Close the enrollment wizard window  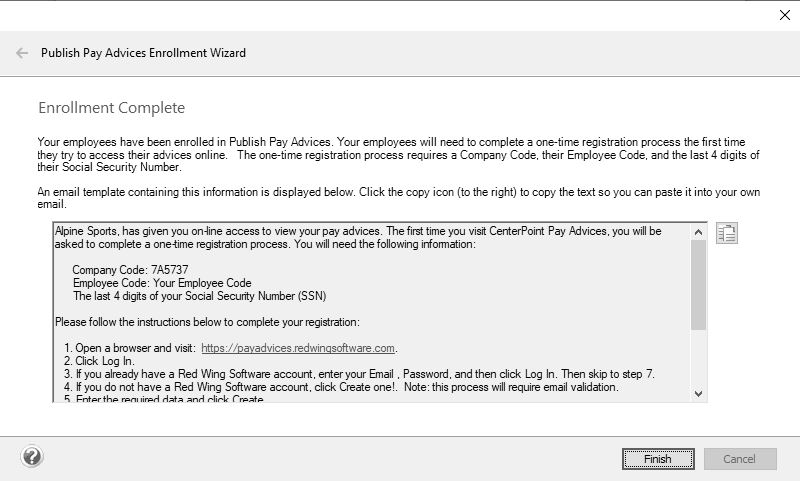(782, 15)
